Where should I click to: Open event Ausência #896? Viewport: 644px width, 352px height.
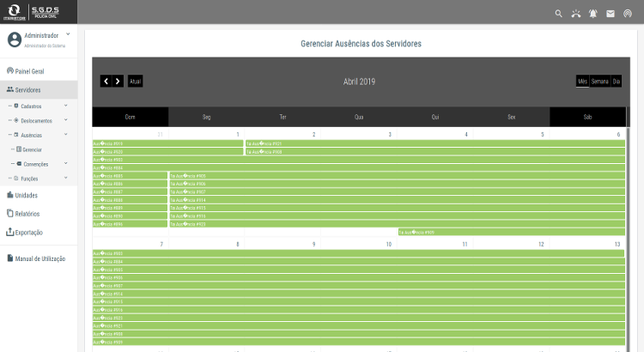click(130, 224)
